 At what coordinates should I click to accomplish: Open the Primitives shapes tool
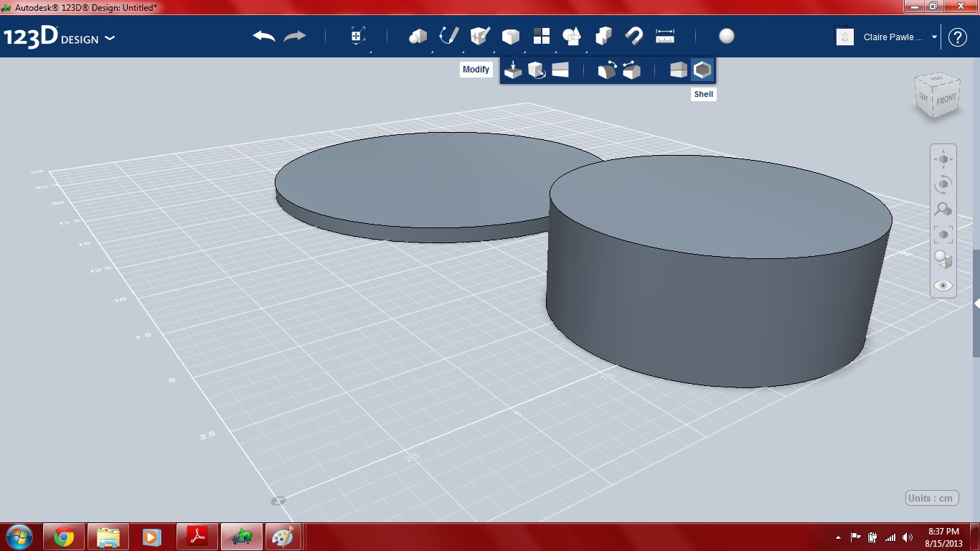point(418,37)
